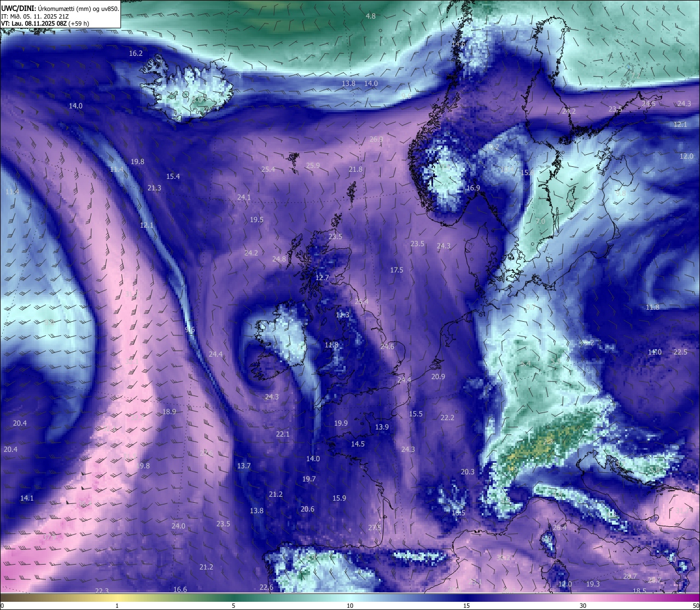
Task: Click the 24.8 value west of Scotland
Action: click(x=279, y=259)
